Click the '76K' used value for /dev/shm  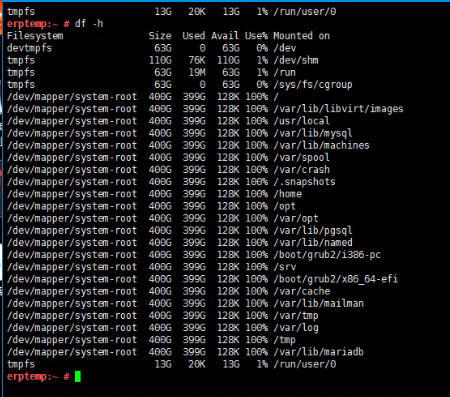pos(197,60)
